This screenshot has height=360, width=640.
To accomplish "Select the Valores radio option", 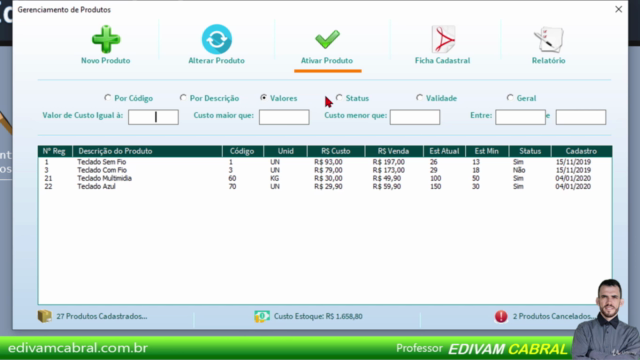I will pos(264,98).
